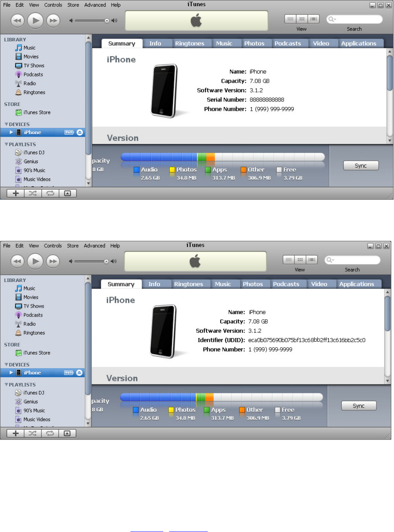Click the Search field in UDID window

pos(352,260)
